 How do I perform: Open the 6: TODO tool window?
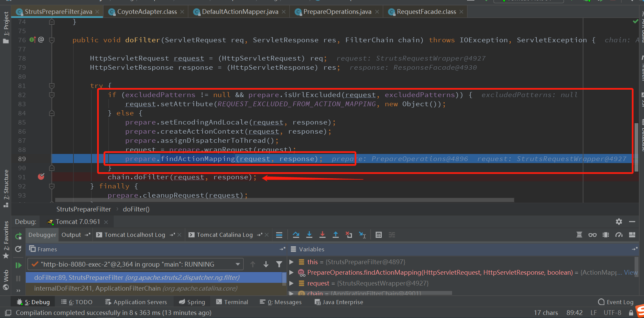point(77,302)
